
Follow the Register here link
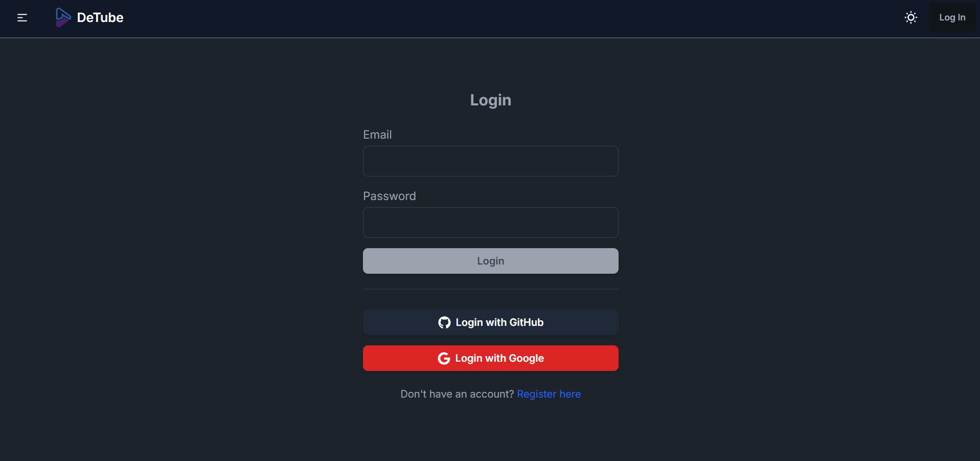pyautogui.click(x=549, y=394)
